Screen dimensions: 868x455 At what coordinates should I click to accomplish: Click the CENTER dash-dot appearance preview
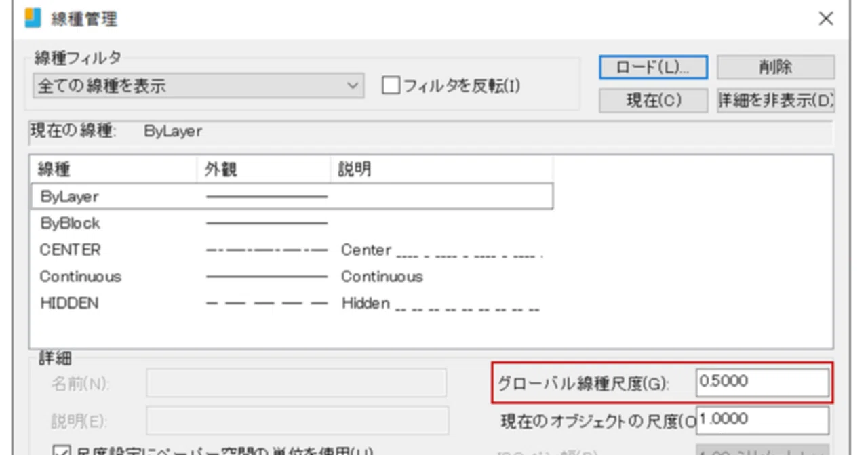267,250
